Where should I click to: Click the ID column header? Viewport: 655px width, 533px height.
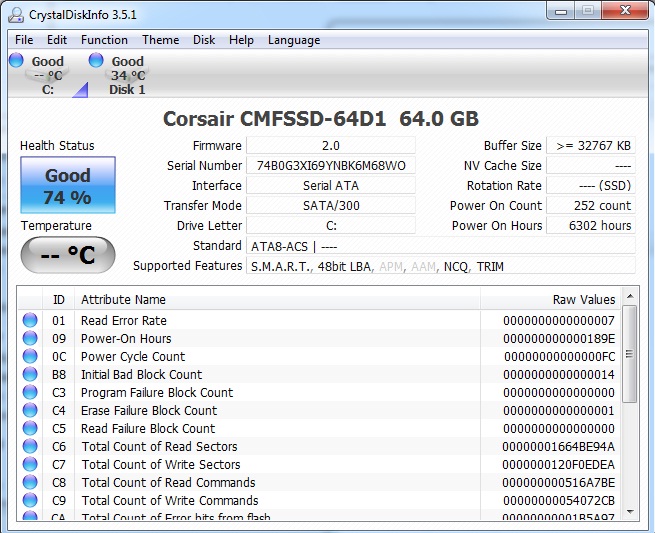[x=58, y=299]
